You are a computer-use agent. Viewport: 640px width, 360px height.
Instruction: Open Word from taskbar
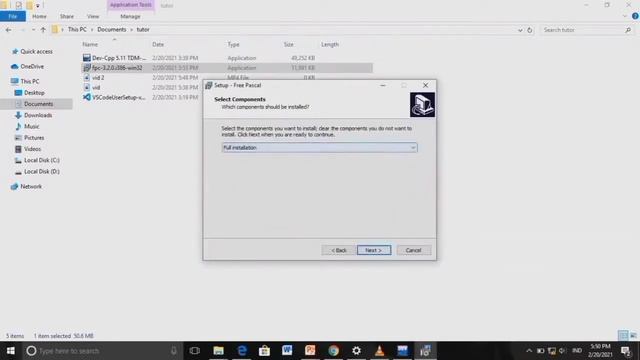287,351
